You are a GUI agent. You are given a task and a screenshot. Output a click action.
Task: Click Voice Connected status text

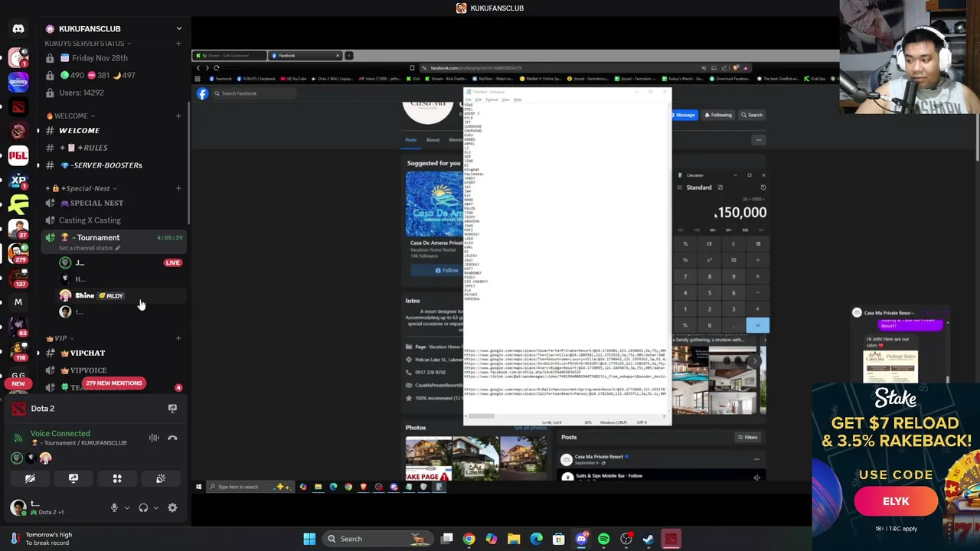[x=60, y=434]
